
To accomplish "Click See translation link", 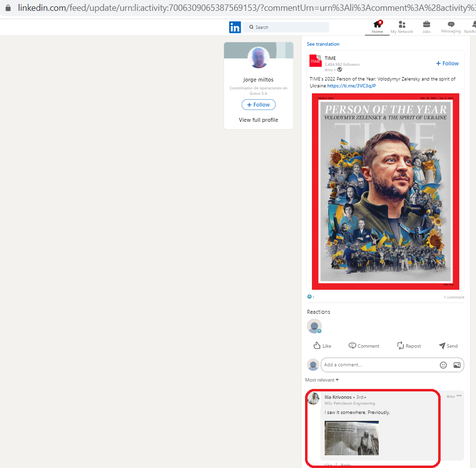I will point(323,44).
